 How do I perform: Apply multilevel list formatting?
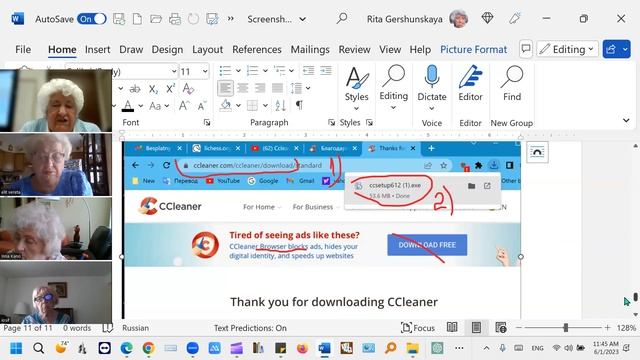coord(280,71)
